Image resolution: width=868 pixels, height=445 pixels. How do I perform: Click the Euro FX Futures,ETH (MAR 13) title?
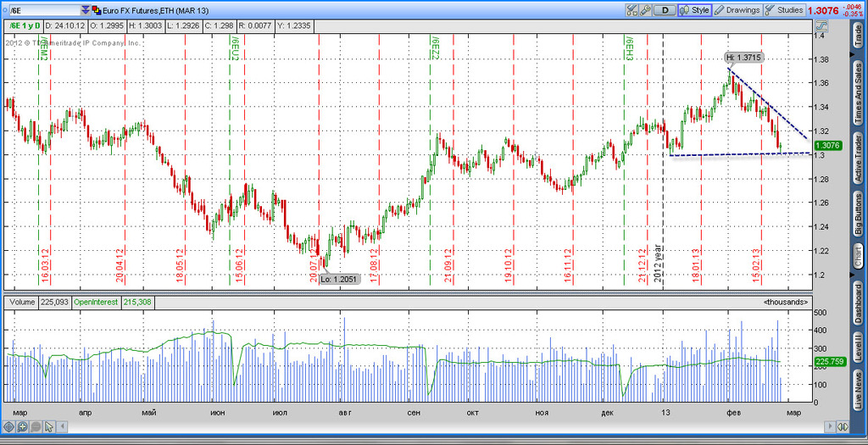pos(156,10)
